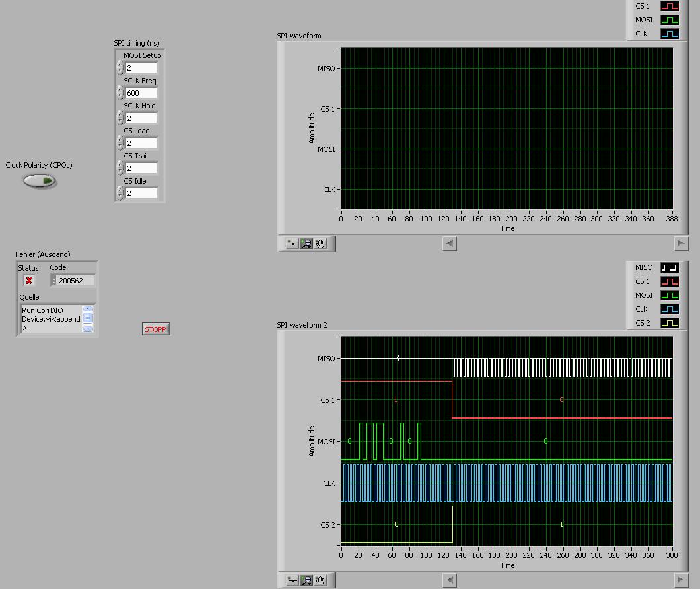
Task: Click the SCLK Freq increment/decrement stepper
Action: click(x=120, y=92)
